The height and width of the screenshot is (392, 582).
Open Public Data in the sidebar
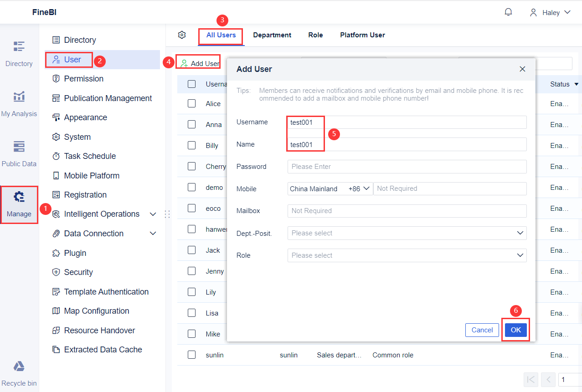point(19,155)
